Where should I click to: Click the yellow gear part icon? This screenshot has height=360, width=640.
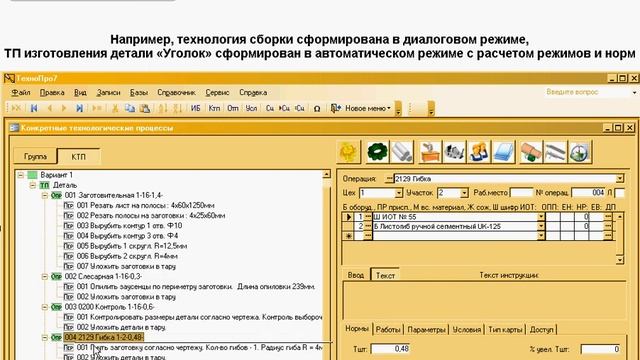pyautogui.click(x=348, y=152)
